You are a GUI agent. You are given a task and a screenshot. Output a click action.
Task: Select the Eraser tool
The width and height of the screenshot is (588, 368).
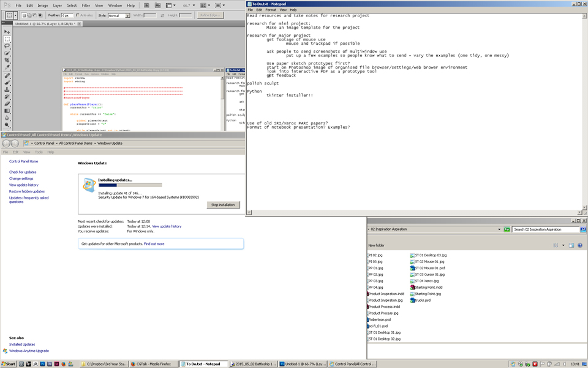pos(7,104)
